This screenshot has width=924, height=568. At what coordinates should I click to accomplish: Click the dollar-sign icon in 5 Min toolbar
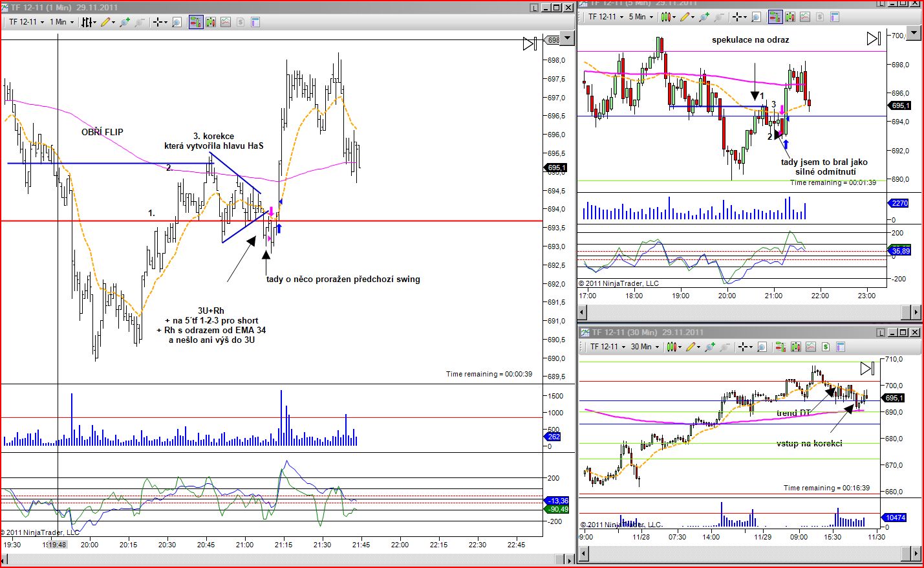[x=819, y=17]
